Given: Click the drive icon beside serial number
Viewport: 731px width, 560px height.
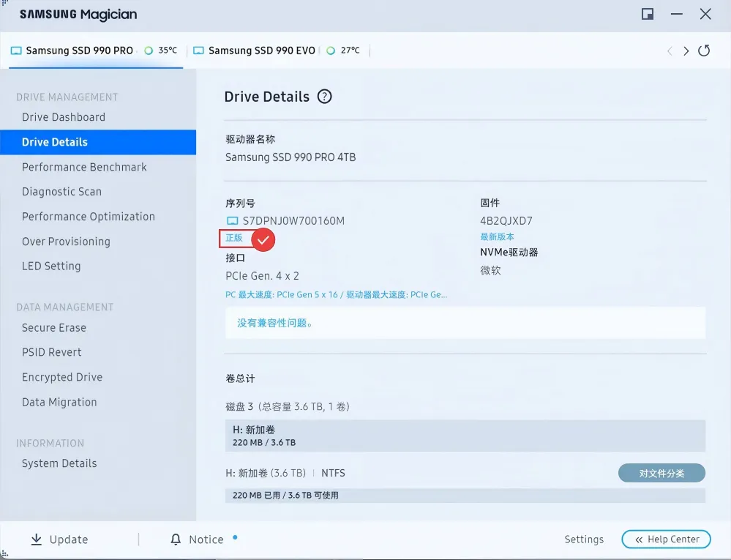Looking at the screenshot, I should click(232, 220).
